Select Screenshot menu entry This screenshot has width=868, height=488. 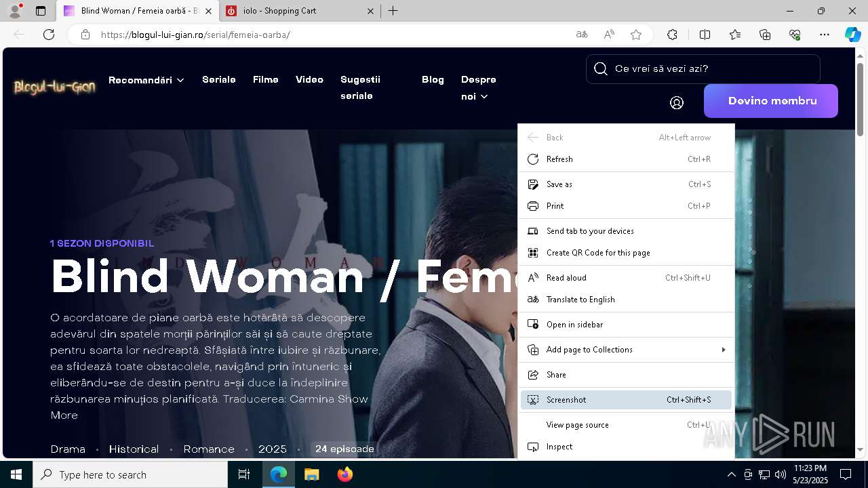pos(626,400)
